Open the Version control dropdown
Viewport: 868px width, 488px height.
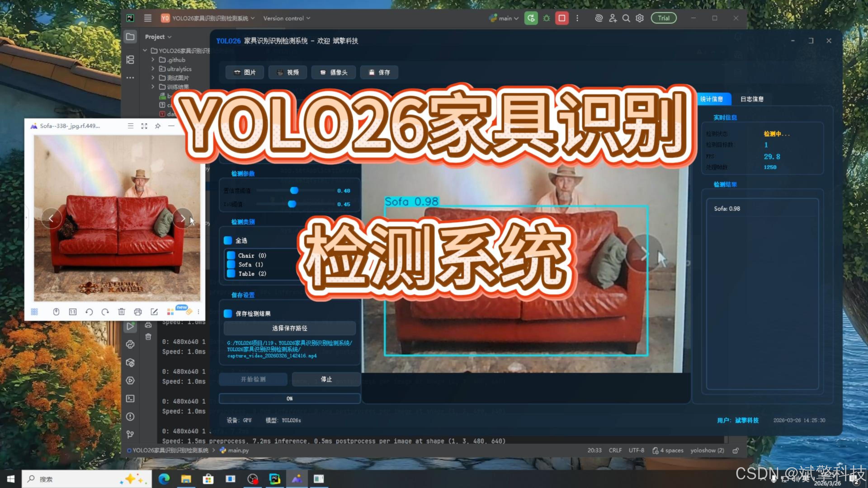pos(286,18)
